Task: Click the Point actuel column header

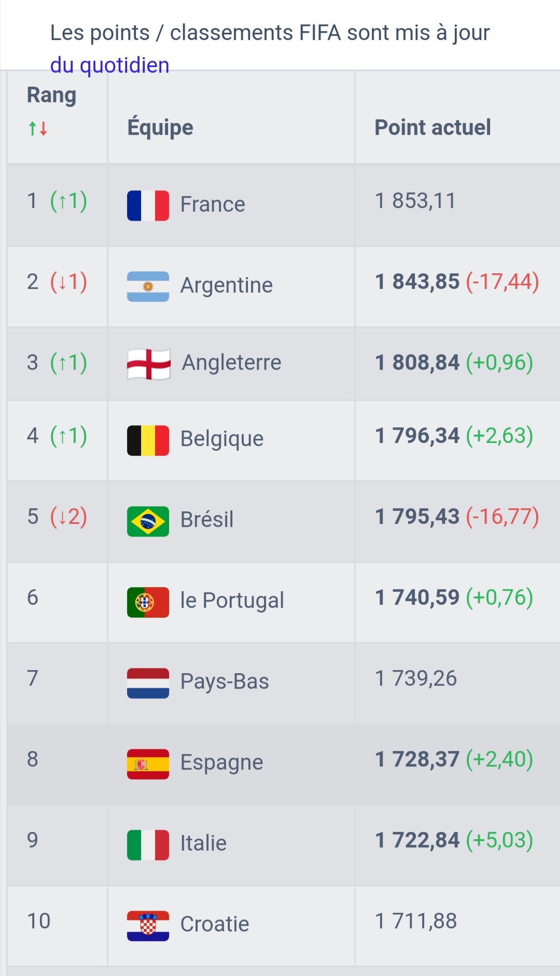Action: pyautogui.click(x=432, y=128)
